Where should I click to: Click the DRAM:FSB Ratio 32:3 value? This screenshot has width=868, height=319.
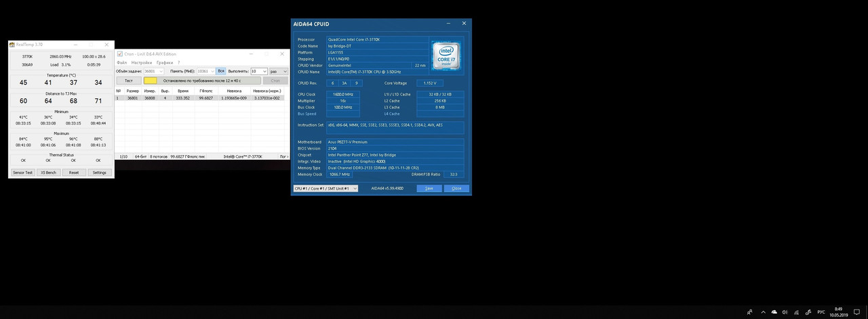tap(453, 174)
